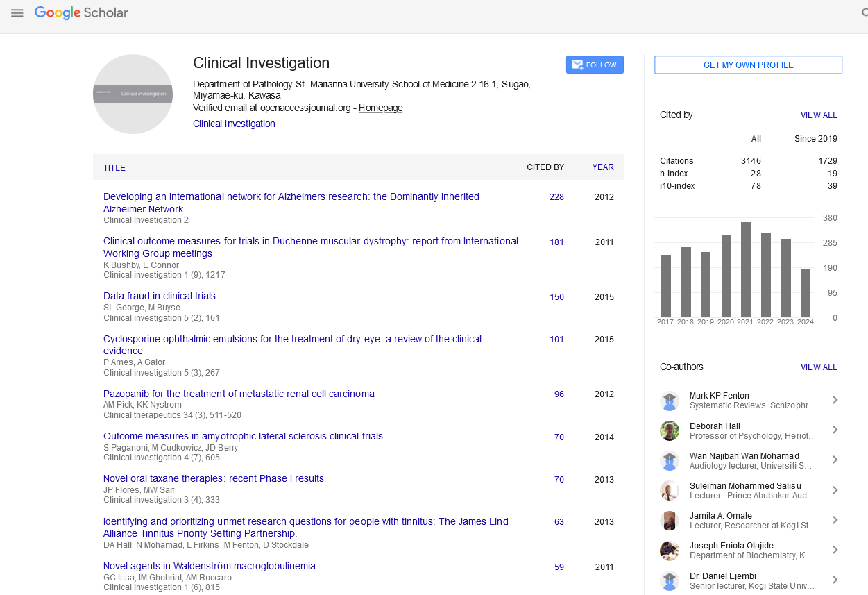
Task: Expand Suleiman Mohammed Salisu's chevron arrow
Action: (835, 490)
